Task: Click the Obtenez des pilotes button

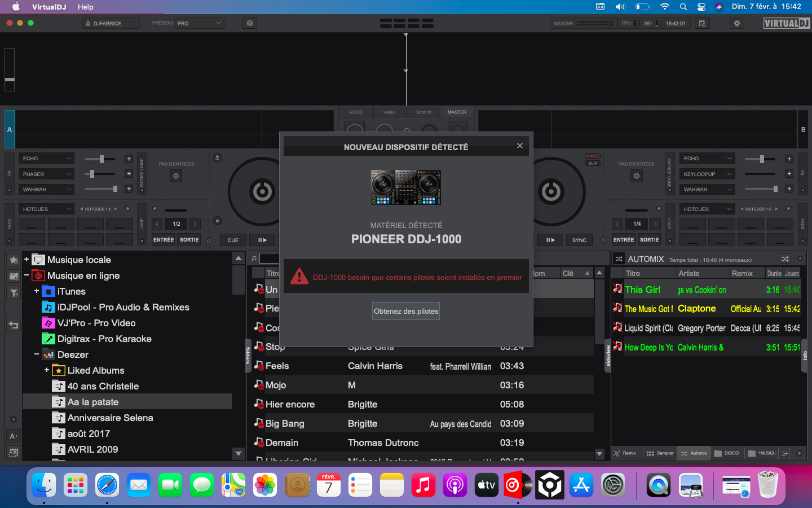Action: pos(406,311)
